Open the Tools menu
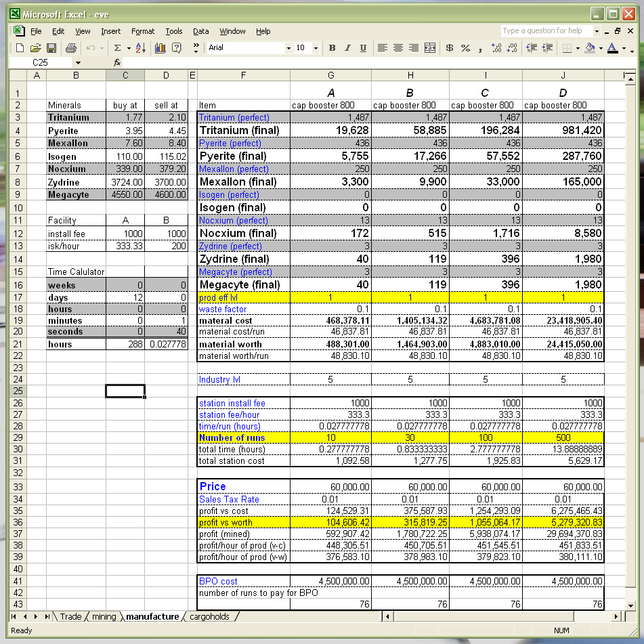644x644 pixels. click(174, 31)
